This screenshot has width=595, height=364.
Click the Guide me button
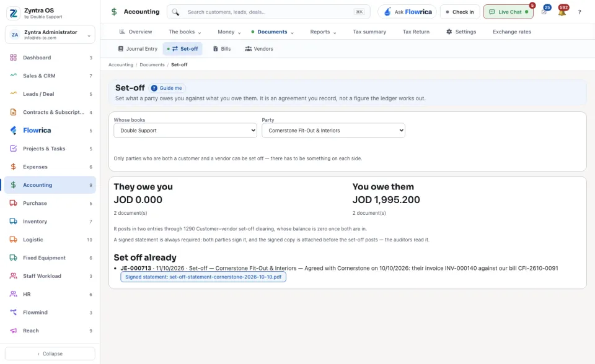[x=167, y=88]
